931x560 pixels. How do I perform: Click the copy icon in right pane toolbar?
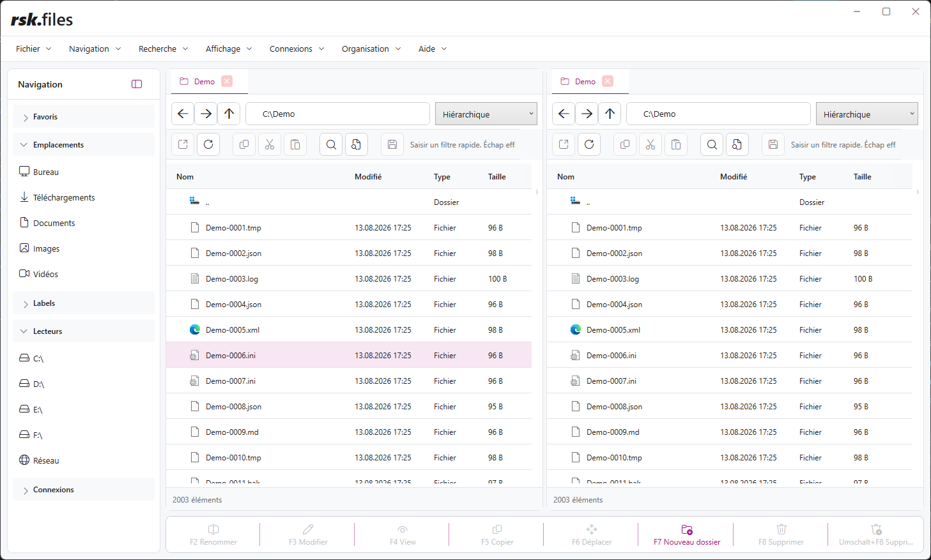625,144
